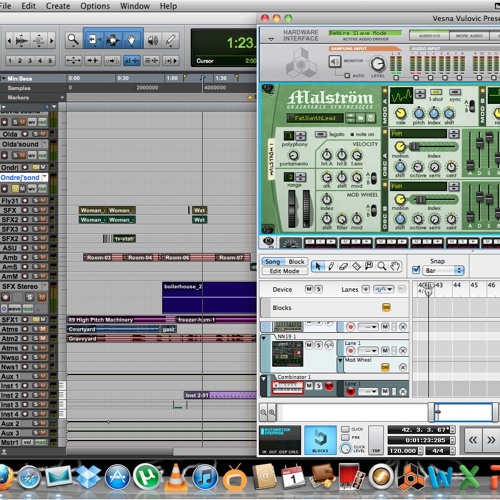Screen dimensions: 500x500
Task: Toggle the Blocks button in Reason transport
Action: pyautogui.click(x=320, y=440)
